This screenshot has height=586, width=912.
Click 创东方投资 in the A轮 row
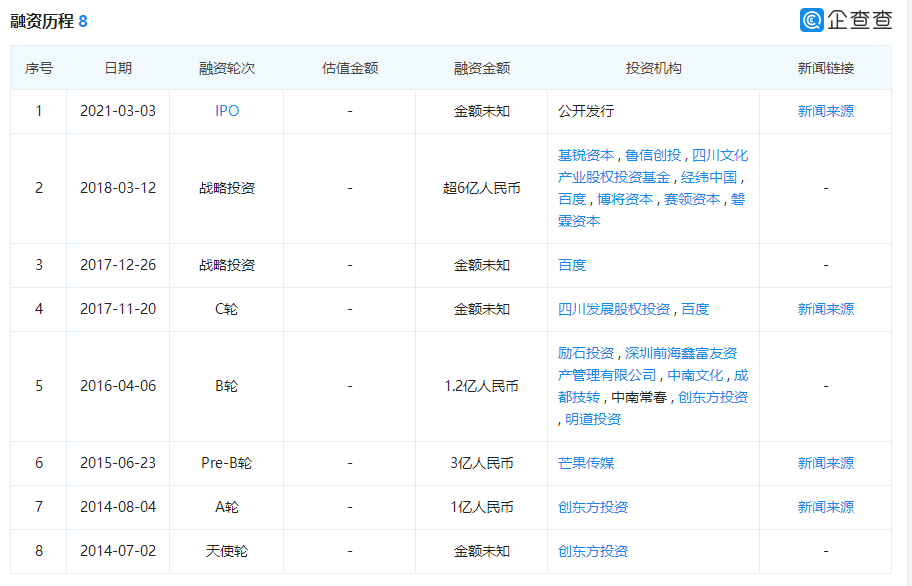click(x=593, y=507)
